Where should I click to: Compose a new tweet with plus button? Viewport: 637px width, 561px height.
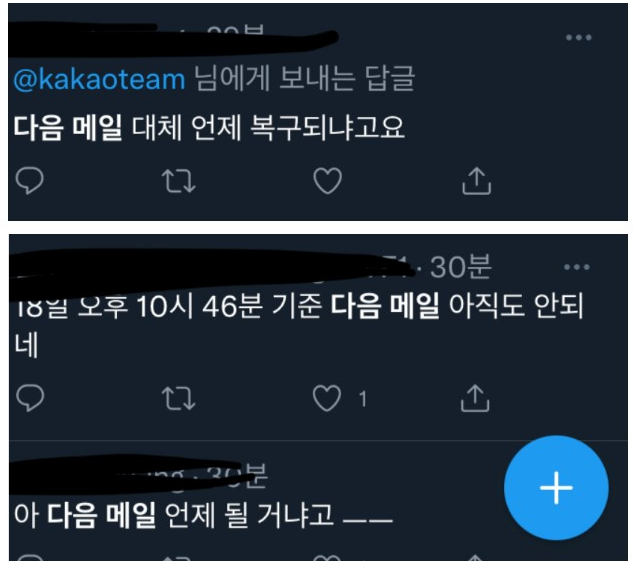click(556, 487)
